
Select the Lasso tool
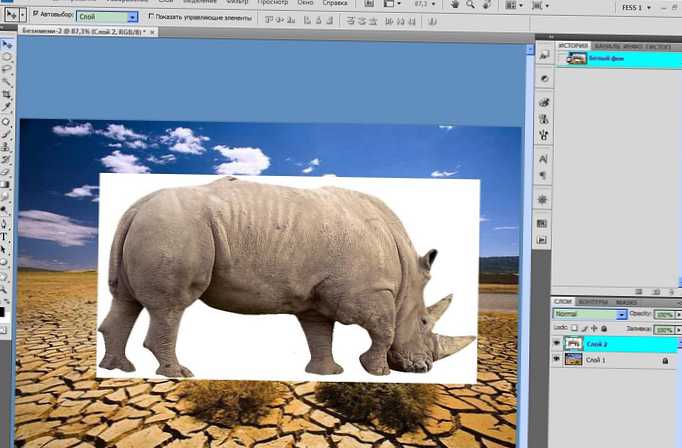6,69
